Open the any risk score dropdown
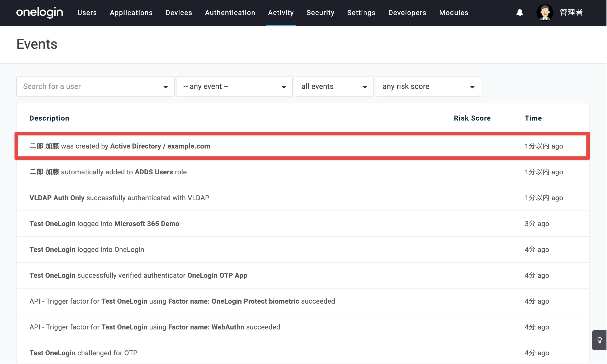607x364 pixels. click(428, 87)
